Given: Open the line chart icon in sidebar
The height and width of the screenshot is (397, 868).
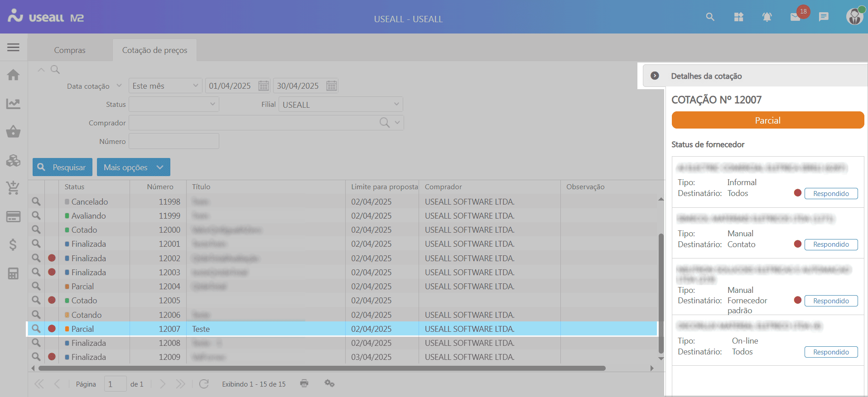Looking at the screenshot, I should tap(13, 104).
